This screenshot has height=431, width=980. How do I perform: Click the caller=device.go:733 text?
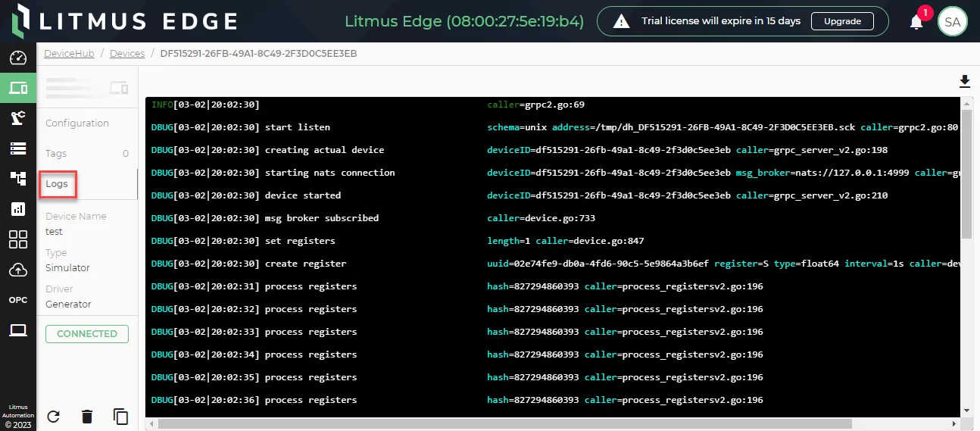coord(541,218)
